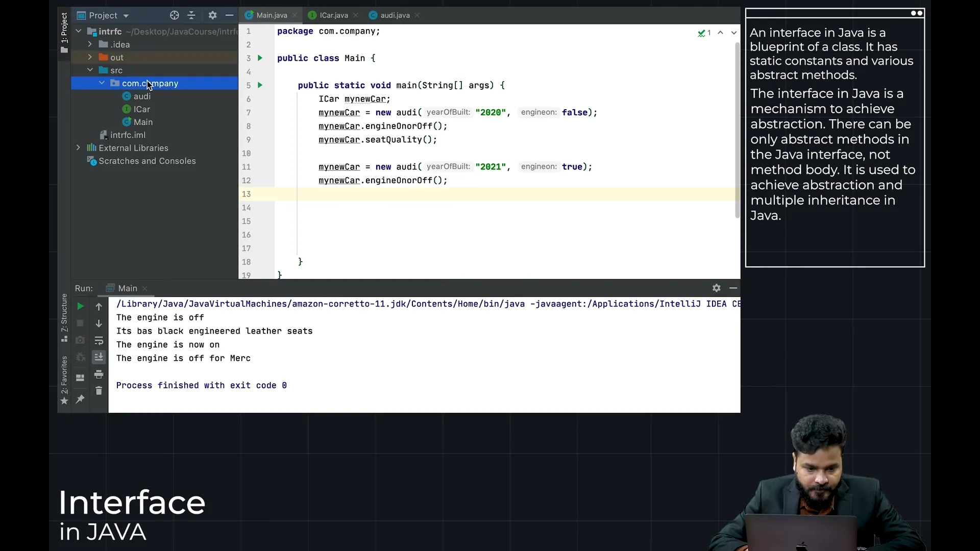The height and width of the screenshot is (551, 980).
Task: Close the Main run tab
Action: click(x=145, y=289)
